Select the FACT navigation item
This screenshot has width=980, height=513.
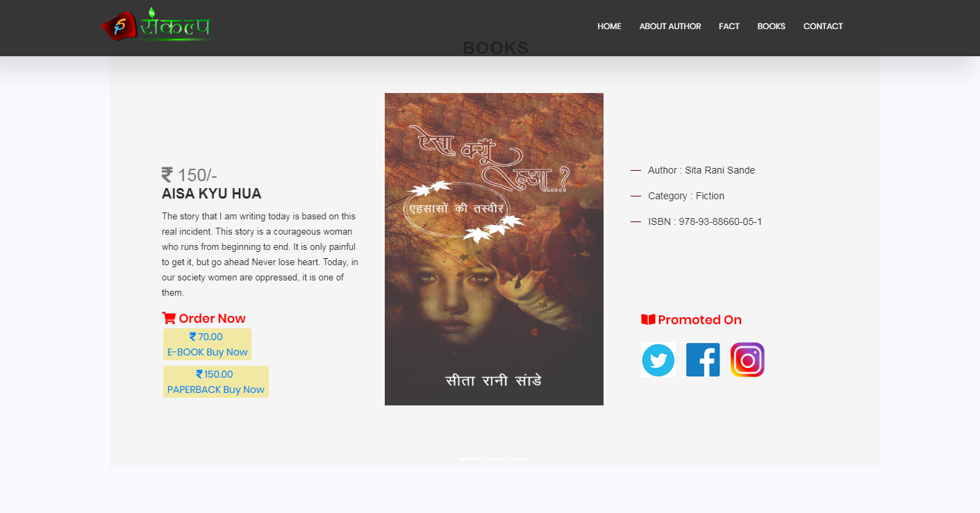(x=729, y=26)
